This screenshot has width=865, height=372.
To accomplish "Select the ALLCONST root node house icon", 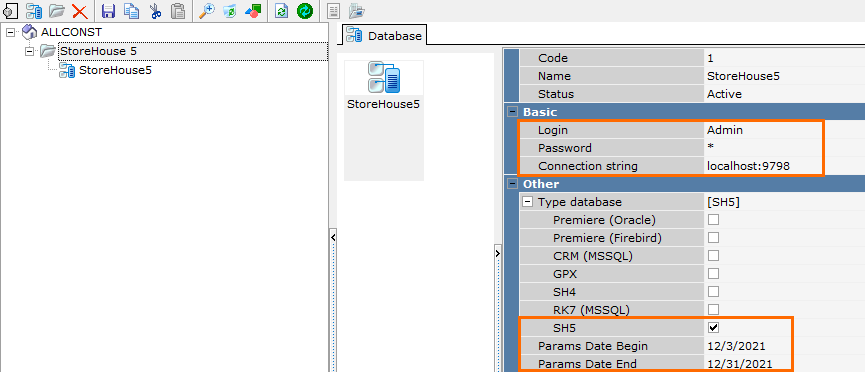I will click(29, 32).
